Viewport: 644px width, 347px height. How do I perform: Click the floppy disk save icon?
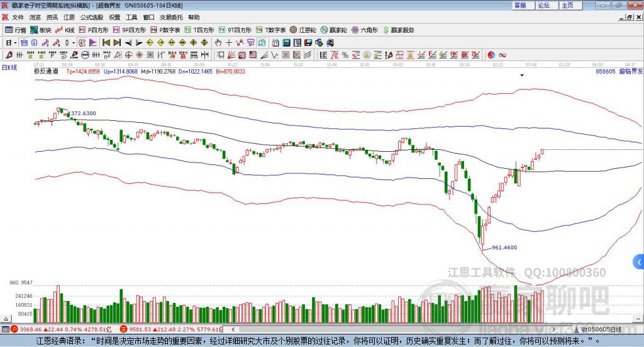pyautogui.click(x=308, y=43)
